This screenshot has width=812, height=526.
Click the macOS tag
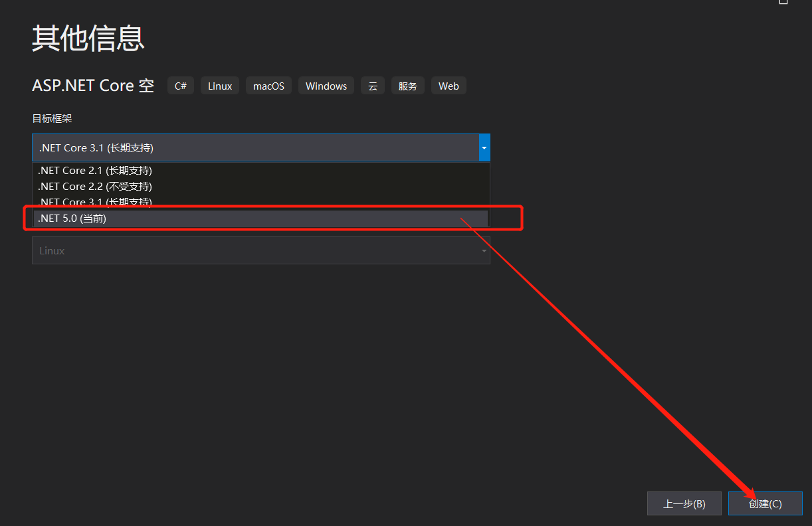(x=268, y=86)
